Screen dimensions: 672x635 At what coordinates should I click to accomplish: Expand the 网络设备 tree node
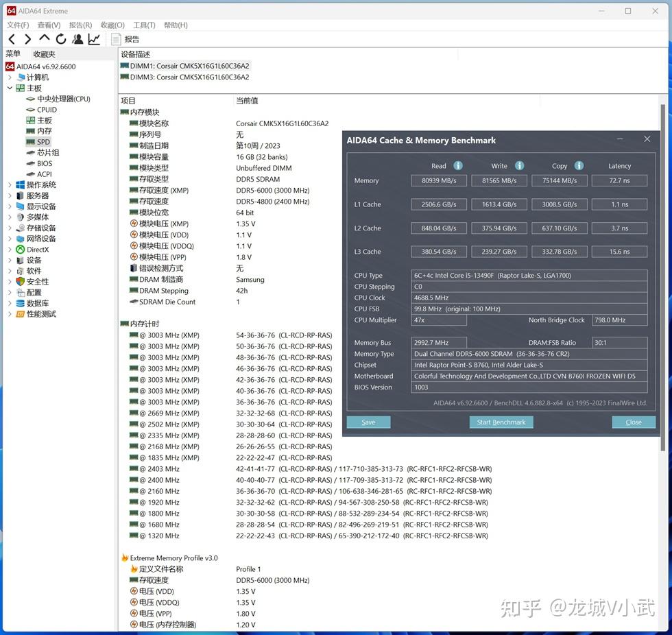[x=10, y=239]
